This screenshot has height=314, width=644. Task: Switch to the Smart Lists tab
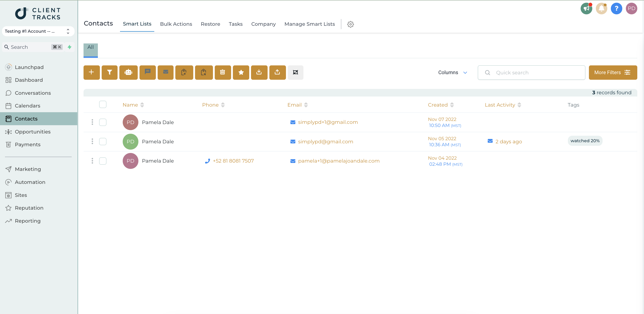[137, 24]
